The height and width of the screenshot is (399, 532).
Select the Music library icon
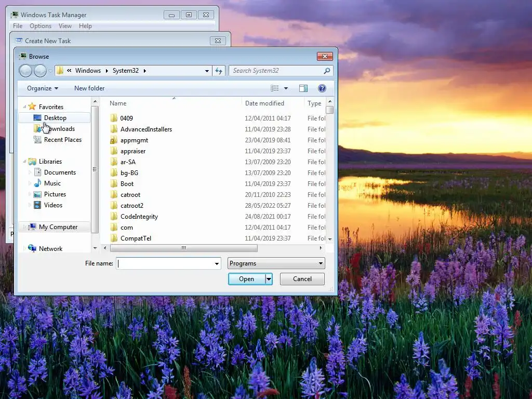coord(37,183)
